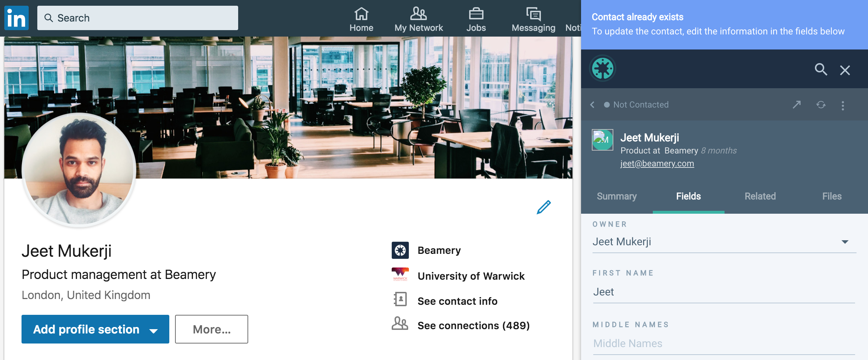Image resolution: width=868 pixels, height=360 pixels.
Task: Click University of Warwick link
Action: (x=471, y=276)
